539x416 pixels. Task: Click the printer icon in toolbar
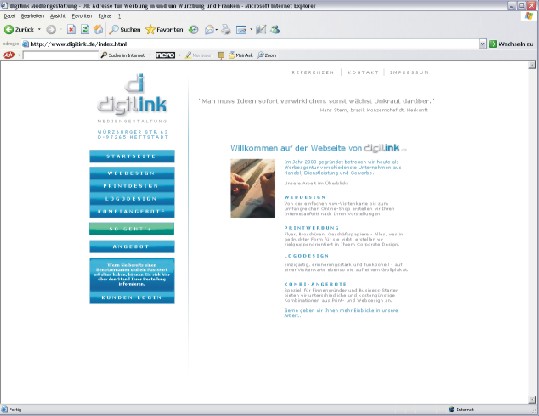pyautogui.click(x=226, y=30)
